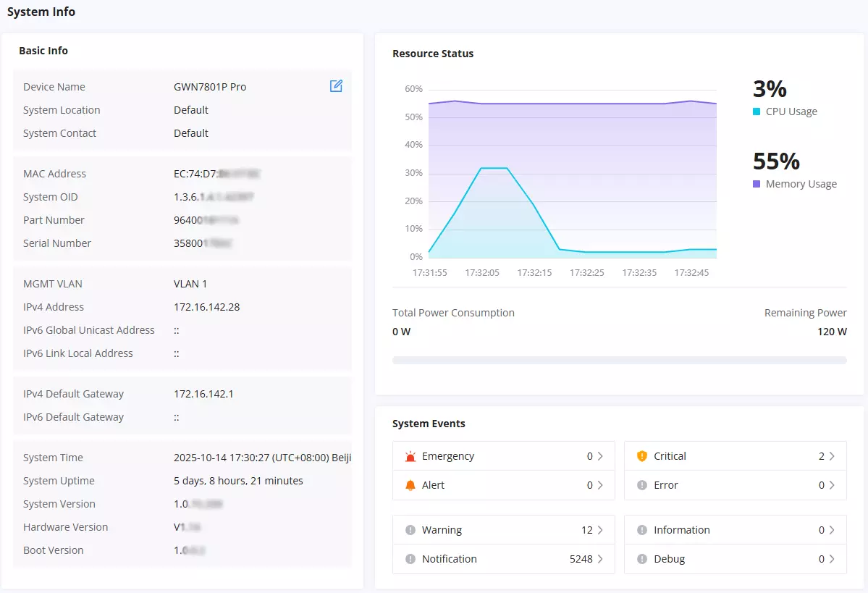
Task: Click the 60% chart axis label
Action: coord(413,88)
